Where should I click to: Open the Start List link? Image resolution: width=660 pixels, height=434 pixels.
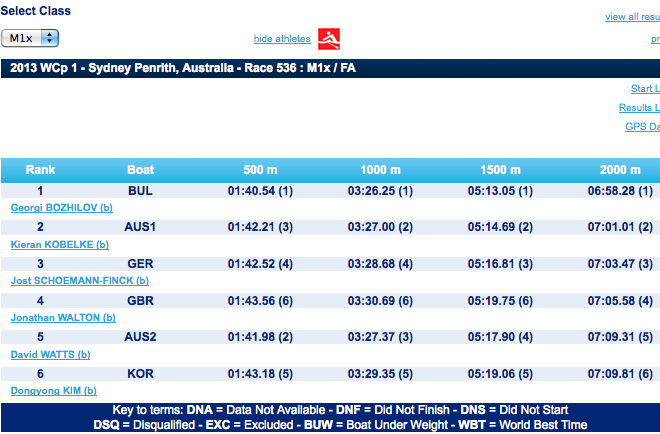[644, 89]
